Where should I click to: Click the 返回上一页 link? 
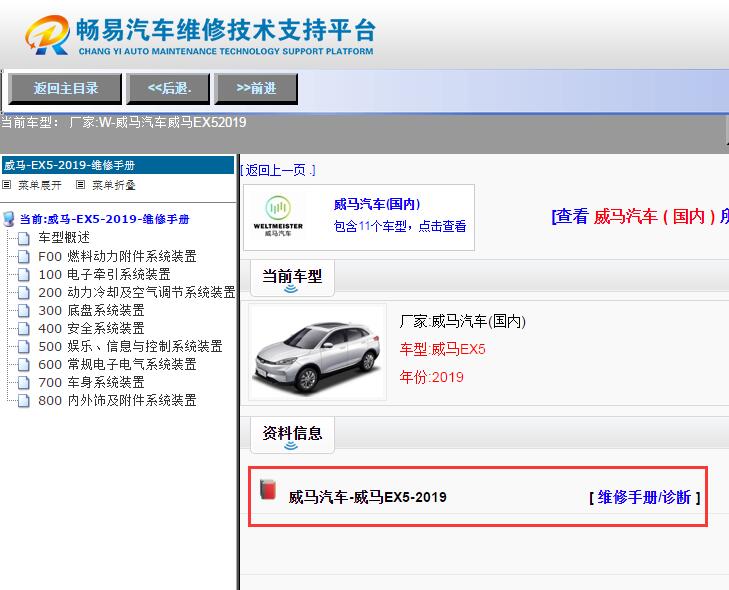click(x=278, y=170)
